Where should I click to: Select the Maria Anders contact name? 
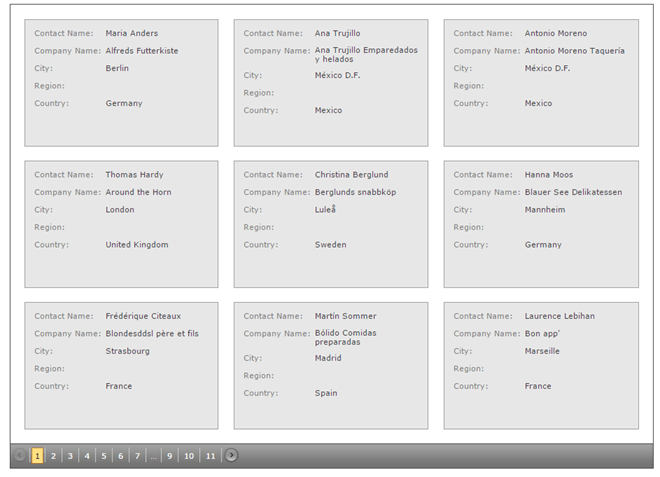pos(132,33)
